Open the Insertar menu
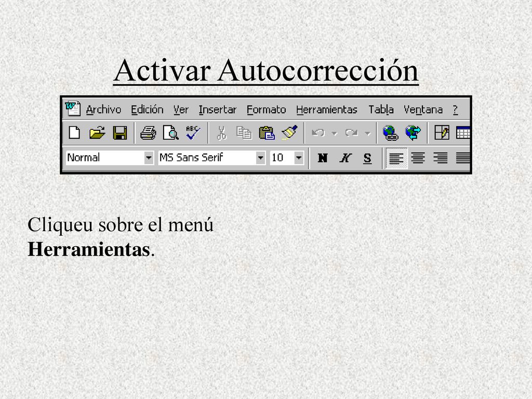 coord(218,110)
